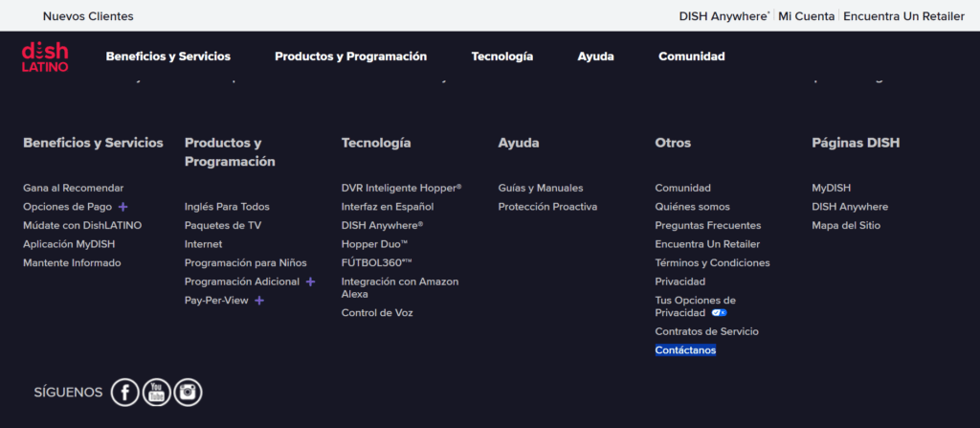Open Mi Cuenta in top bar
Image resolution: width=980 pixels, height=428 pixels.
pyautogui.click(x=808, y=16)
